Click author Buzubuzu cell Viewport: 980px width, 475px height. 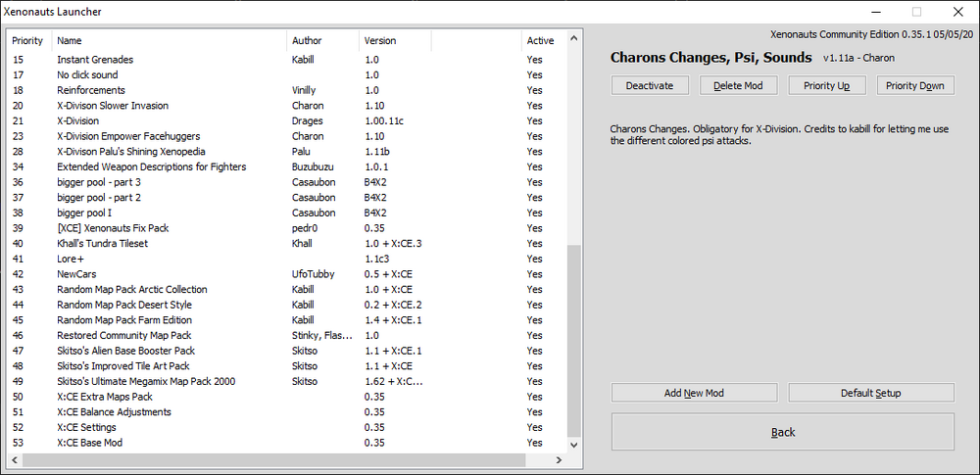pyautogui.click(x=312, y=166)
